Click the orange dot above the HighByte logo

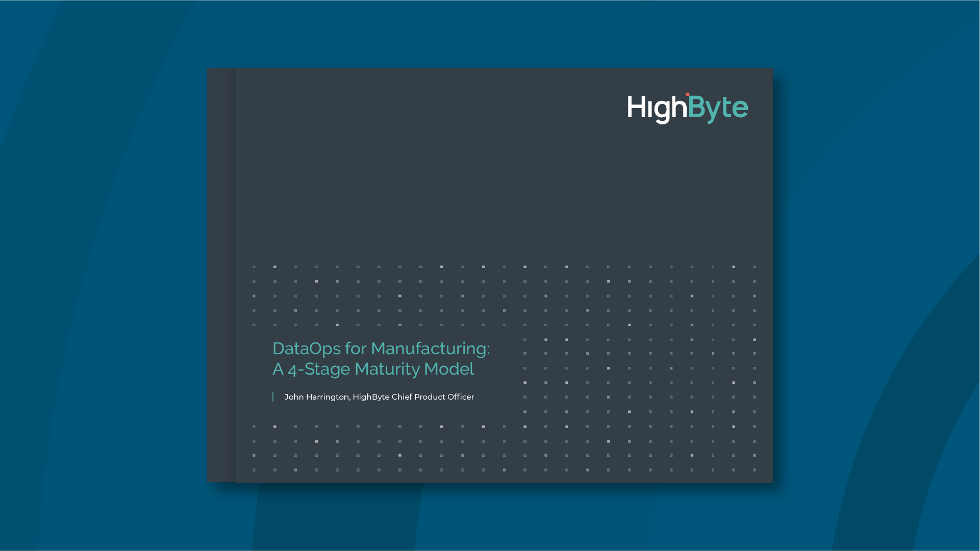click(688, 93)
